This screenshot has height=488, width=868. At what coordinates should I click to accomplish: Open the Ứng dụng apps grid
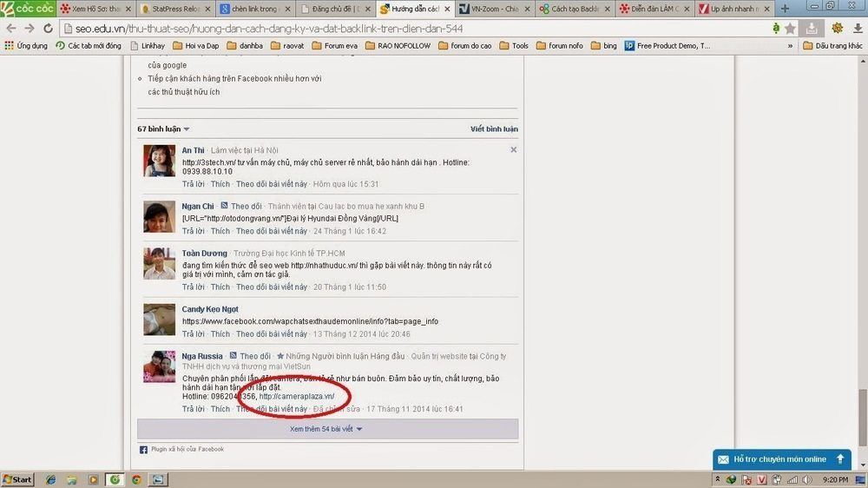[26, 45]
